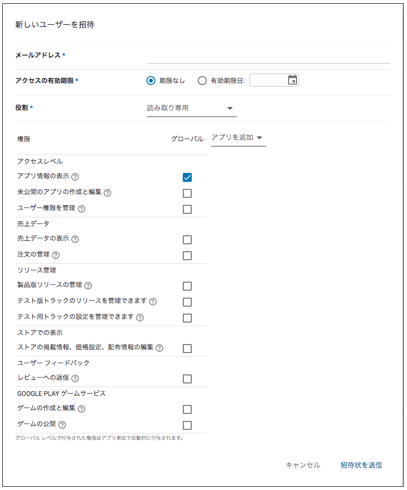This screenshot has width=407, height=490.
Task: Click 招待状を送信 to send invitation
Action: click(x=361, y=465)
